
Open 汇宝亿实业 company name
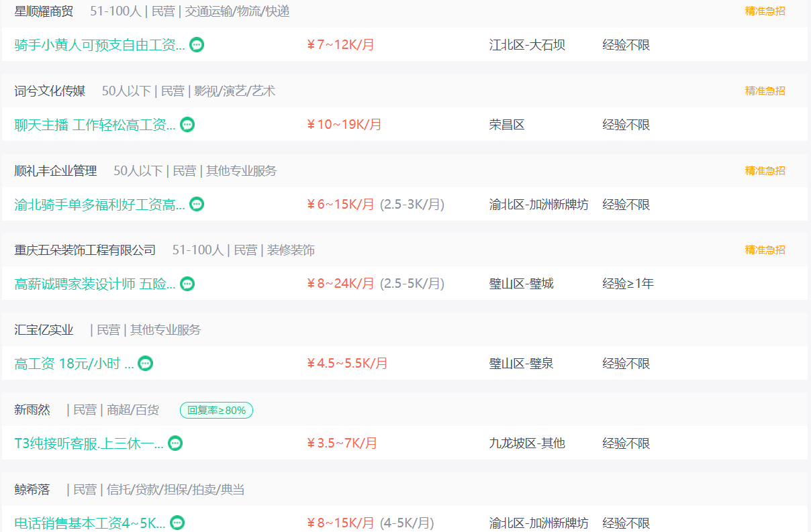point(44,330)
